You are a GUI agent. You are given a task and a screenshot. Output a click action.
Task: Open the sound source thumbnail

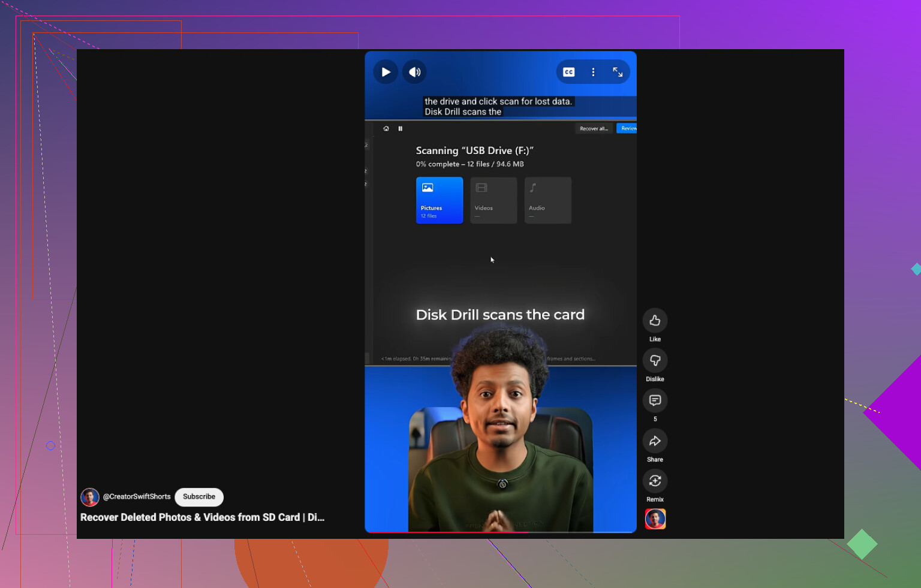coord(655,519)
